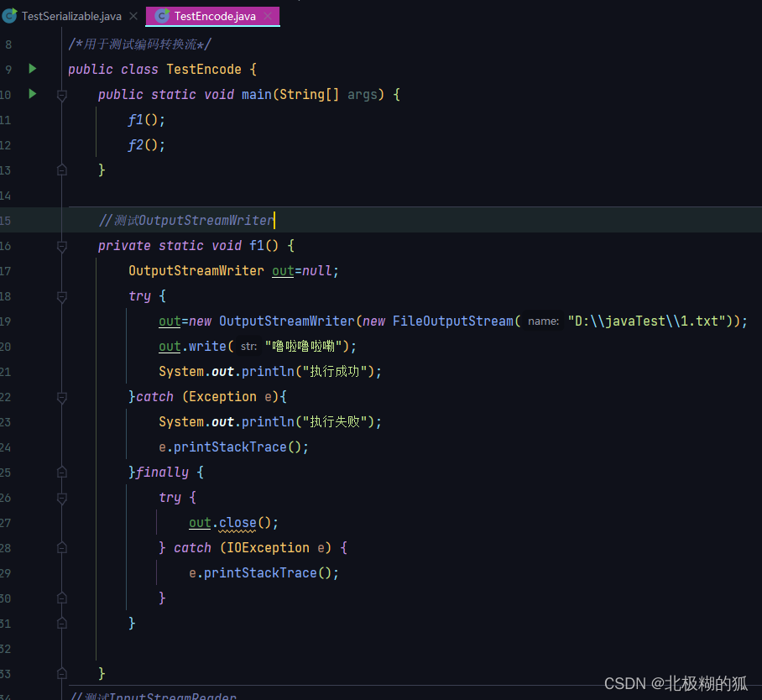Switch to the TestSerializable.java tab
This screenshot has width=762, height=700.
click(x=71, y=16)
